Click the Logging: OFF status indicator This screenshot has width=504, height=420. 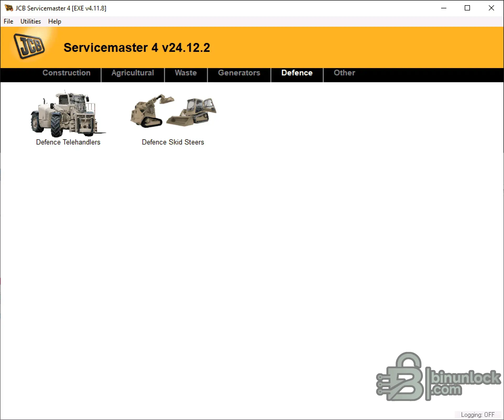[x=478, y=415]
